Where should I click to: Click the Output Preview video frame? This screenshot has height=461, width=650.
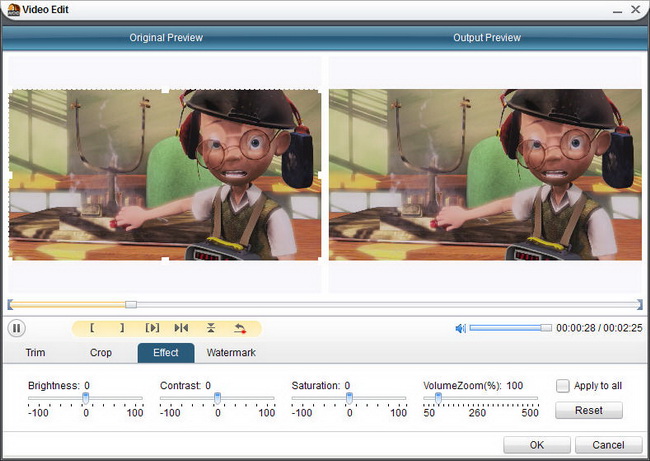click(x=485, y=175)
